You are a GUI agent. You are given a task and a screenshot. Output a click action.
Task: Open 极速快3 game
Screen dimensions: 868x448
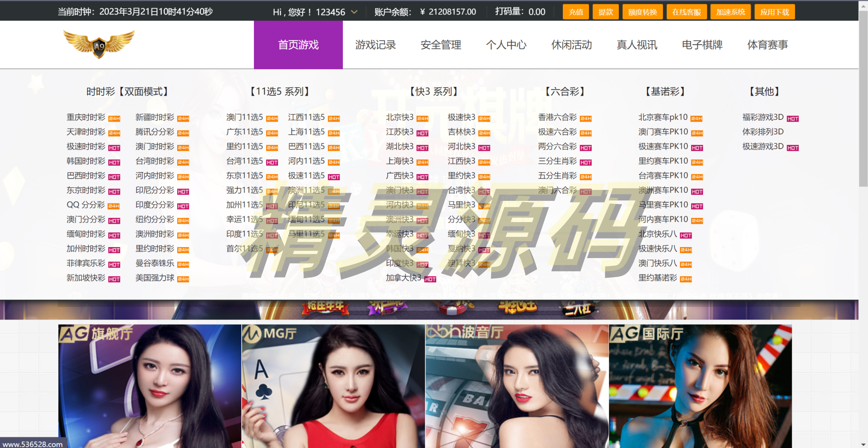click(x=462, y=117)
